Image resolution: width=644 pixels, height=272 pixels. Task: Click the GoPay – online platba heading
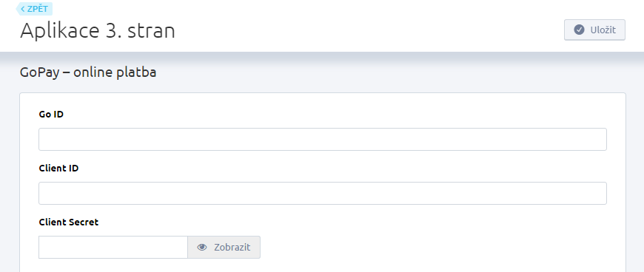tap(88, 72)
